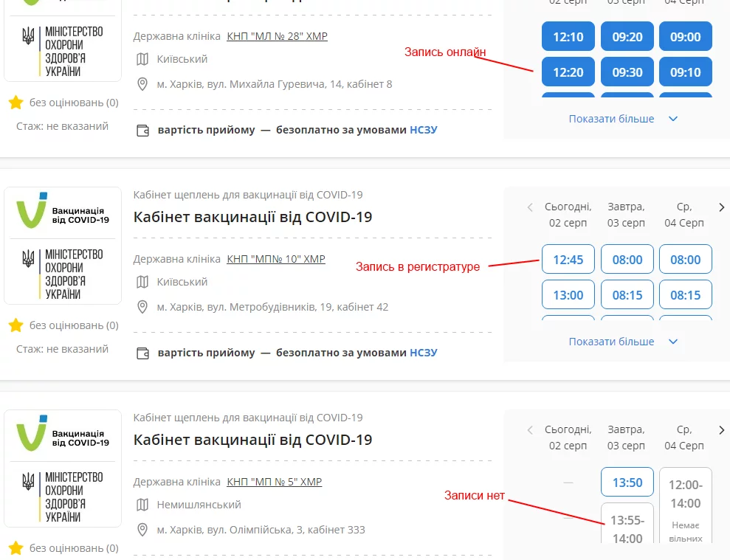Expand Показати більше for the МП№ 10 schedule
Screen dimensions: 730x560
point(622,342)
